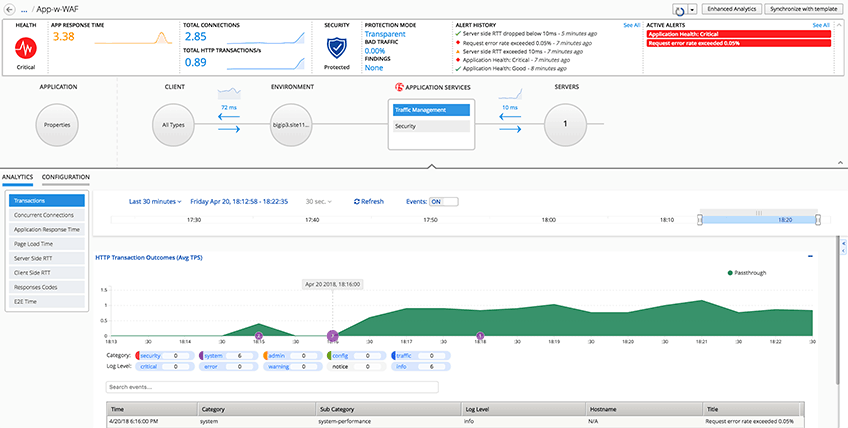The width and height of the screenshot is (848, 428).
Task: Open the Last 30 minutes dropdown
Action: (x=155, y=202)
